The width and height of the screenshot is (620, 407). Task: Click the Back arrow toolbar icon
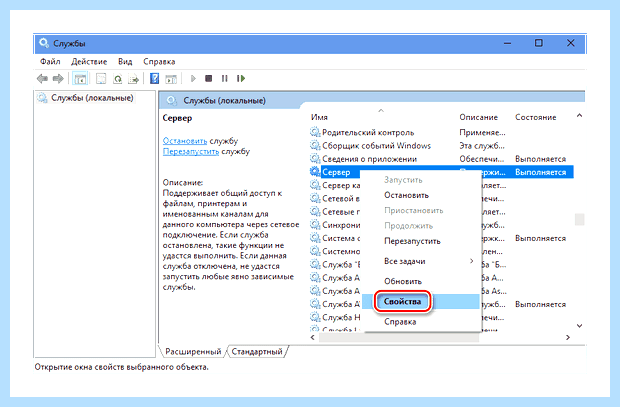[42, 79]
